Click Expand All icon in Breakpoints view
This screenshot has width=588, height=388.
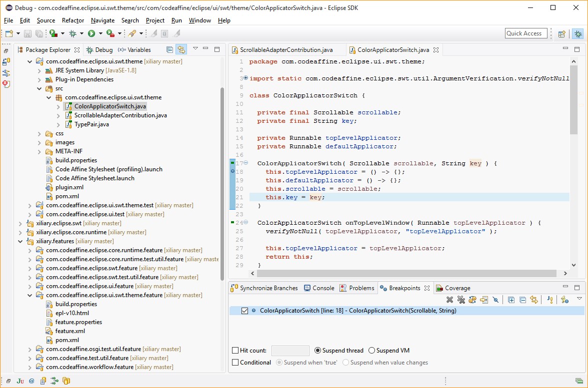point(511,300)
